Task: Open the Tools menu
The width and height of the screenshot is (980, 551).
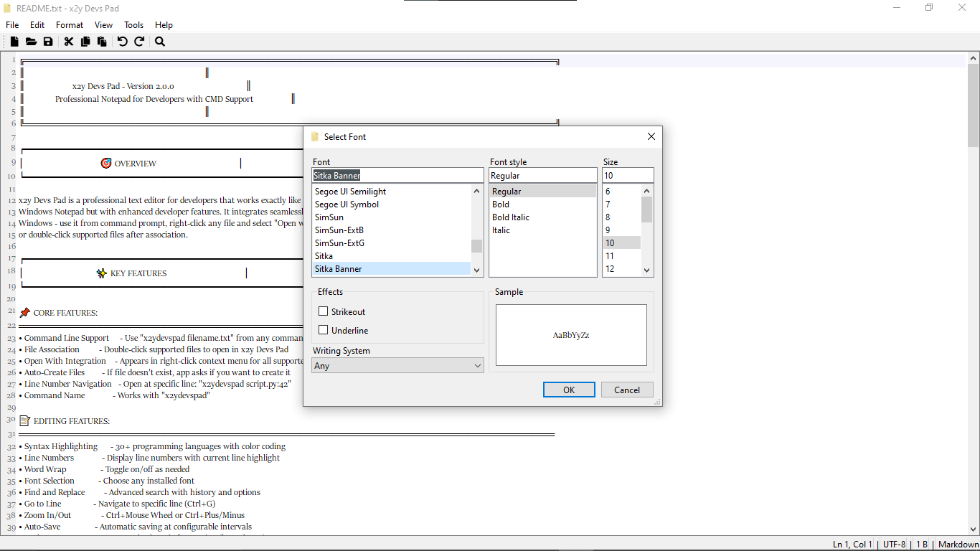Action: point(134,25)
